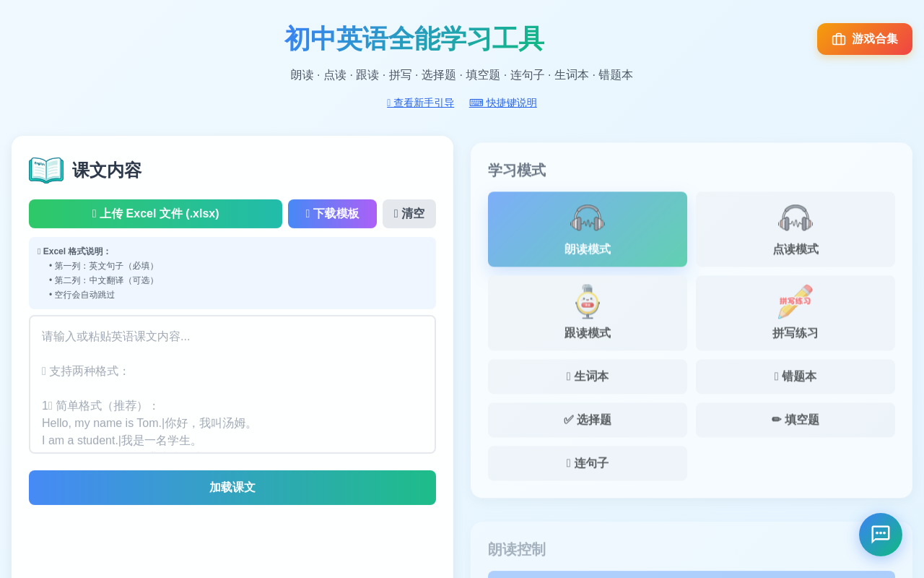Start 拼写练习 spelling practice mode
This screenshot has width=924, height=578.
click(795, 313)
